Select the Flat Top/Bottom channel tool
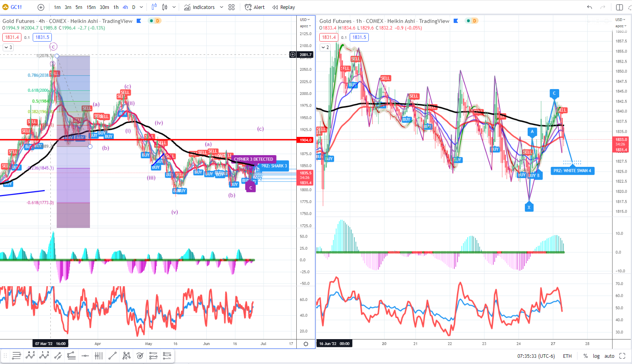Viewport: 632px width, 364px height. click(x=71, y=355)
